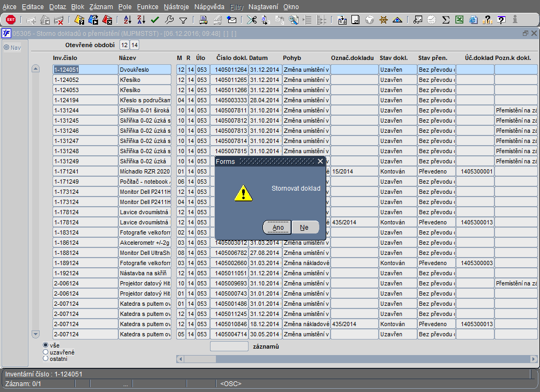This screenshot has width=540, height=392.
Task: Select the 'ostatní' radio button
Action: (x=46, y=359)
